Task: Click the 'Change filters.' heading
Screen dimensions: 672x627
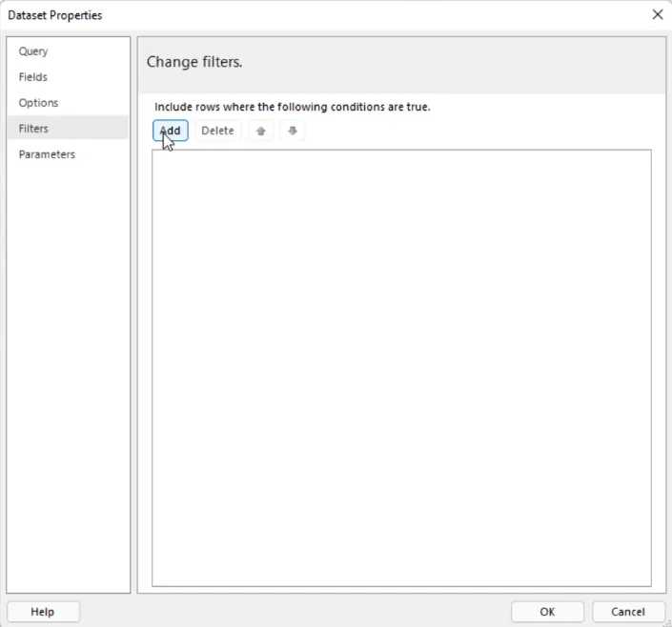Action: coord(194,62)
